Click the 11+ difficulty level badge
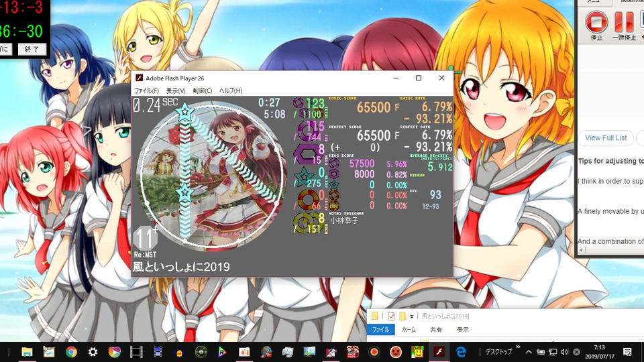644x362 pixels. (146, 238)
